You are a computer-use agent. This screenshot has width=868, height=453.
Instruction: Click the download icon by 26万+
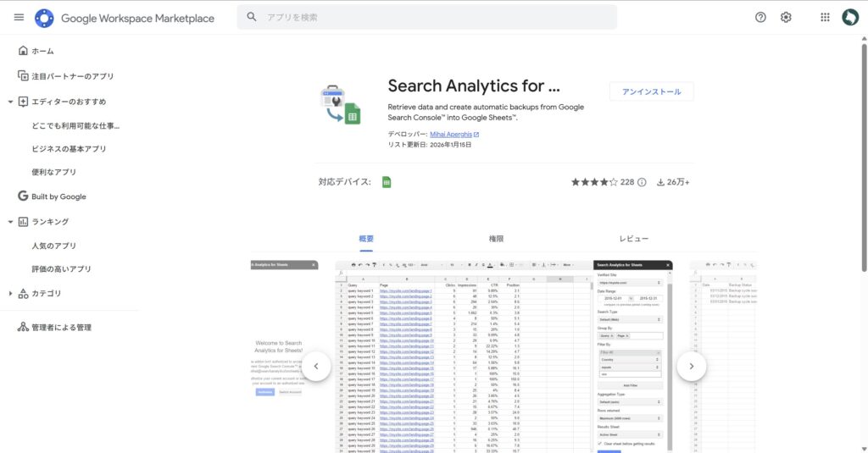tap(660, 182)
